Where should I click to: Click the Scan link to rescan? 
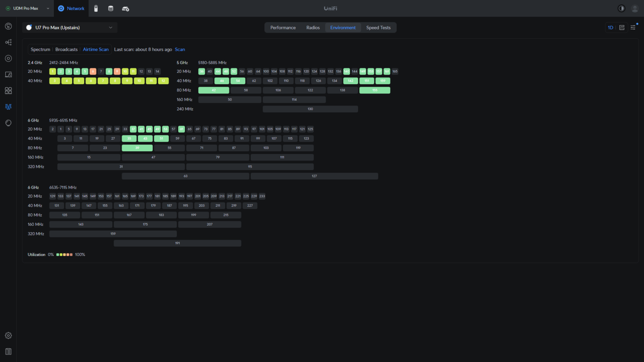[180, 49]
